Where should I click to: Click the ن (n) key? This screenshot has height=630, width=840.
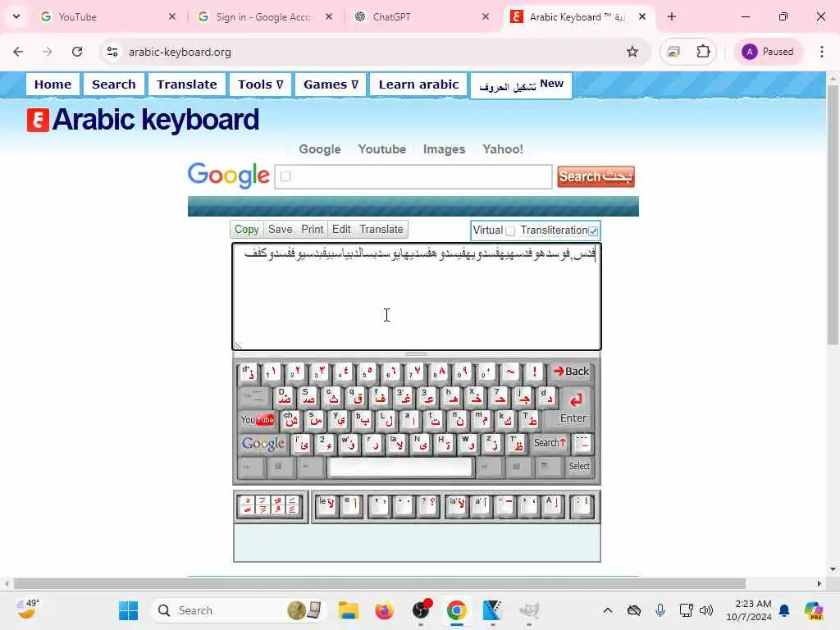coord(458,420)
